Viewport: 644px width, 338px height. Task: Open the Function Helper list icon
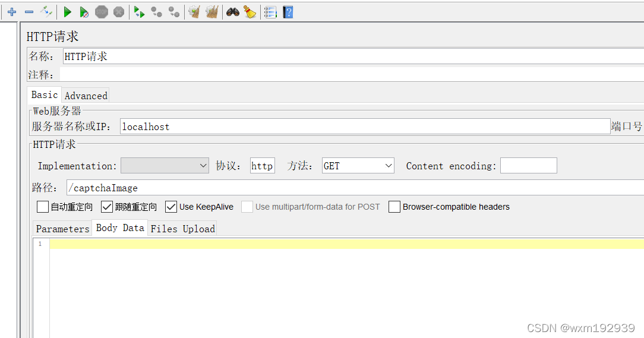270,12
